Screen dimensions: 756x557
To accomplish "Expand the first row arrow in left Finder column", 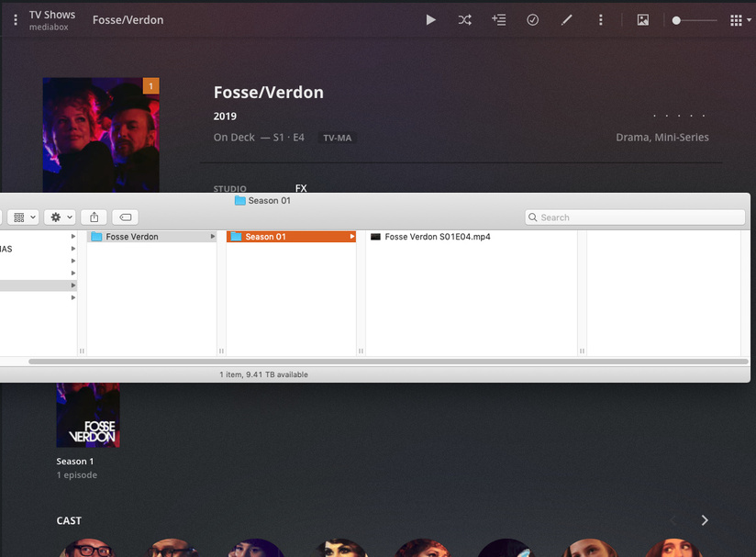I will pyautogui.click(x=73, y=237).
